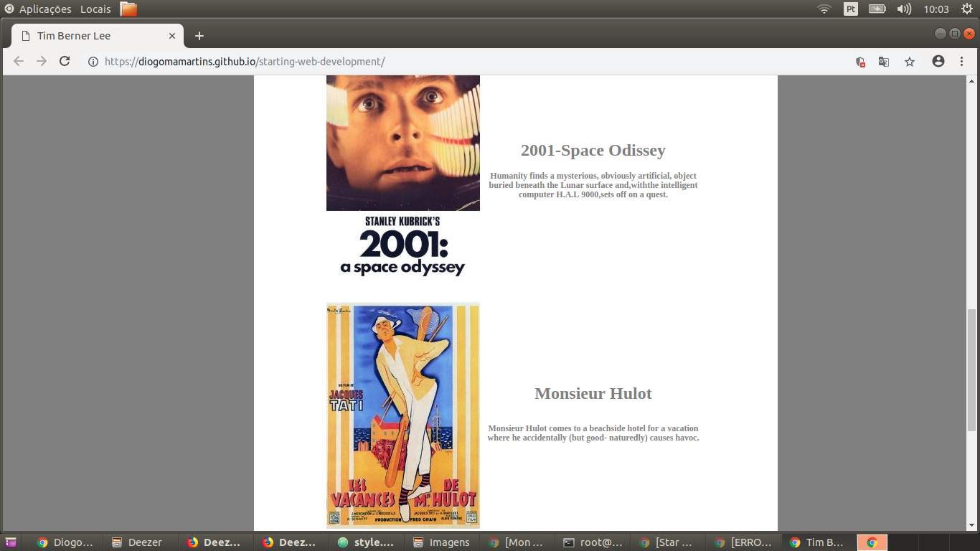Click the show desktop icon in the taskbar
The height and width of the screenshot is (551, 980).
pyautogui.click(x=11, y=542)
